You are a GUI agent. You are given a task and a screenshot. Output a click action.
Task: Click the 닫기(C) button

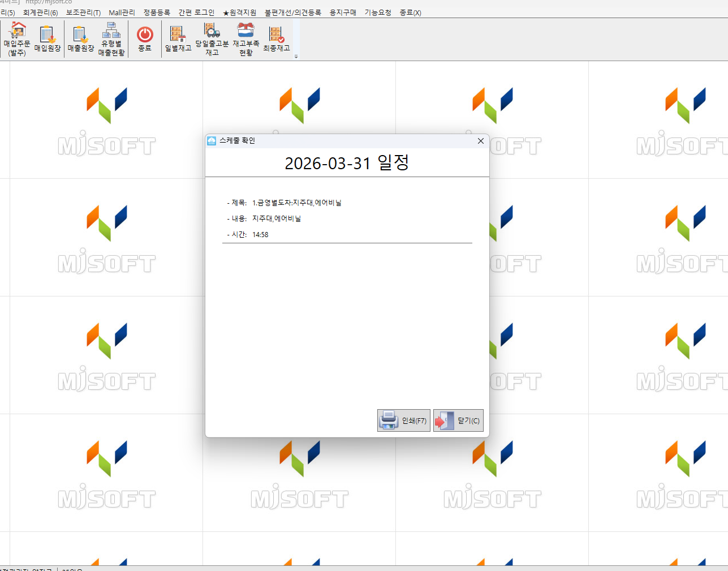click(x=458, y=420)
